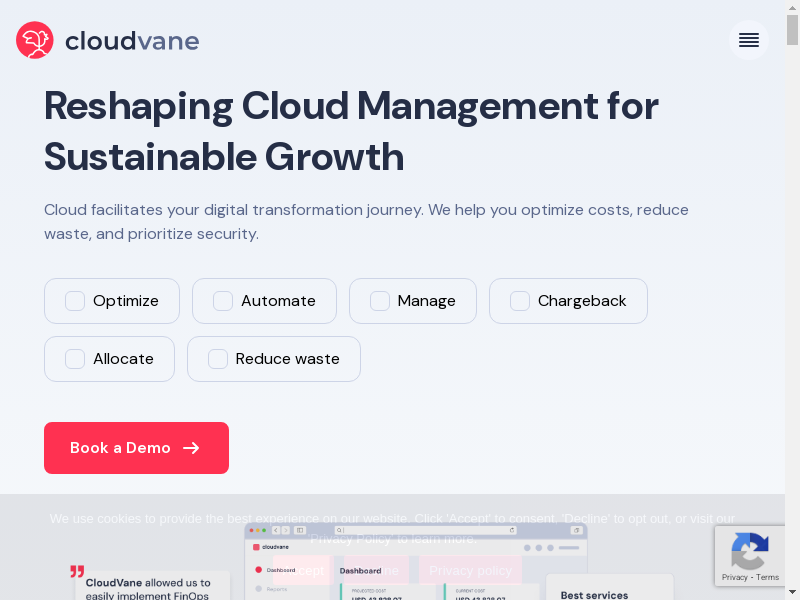
Task: Check the Reduce waste option
Action: pos(218,359)
